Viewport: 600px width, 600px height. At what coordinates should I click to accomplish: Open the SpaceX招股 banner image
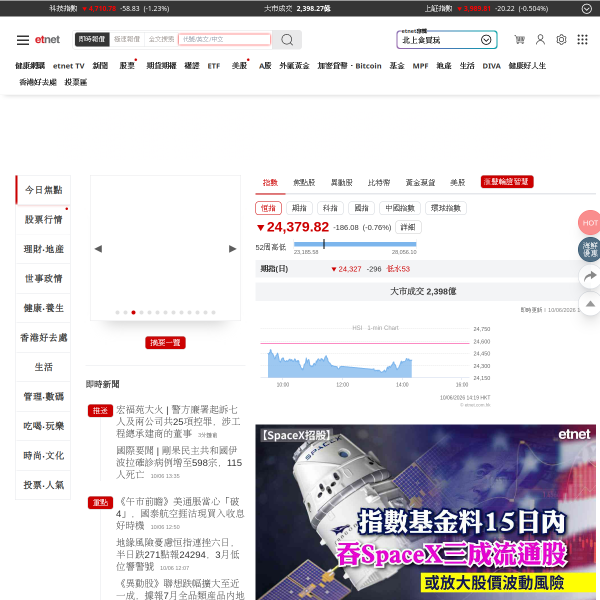(x=426, y=512)
